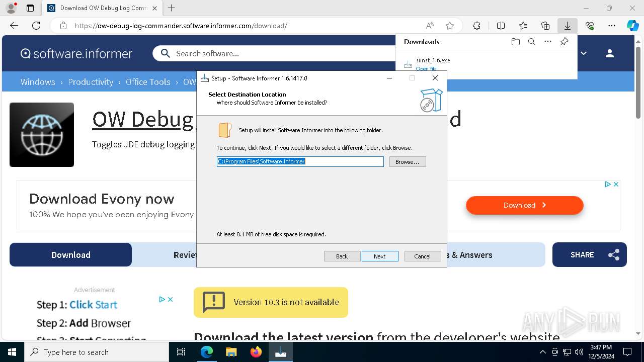Search downloads magnifier icon
Screen dimensions: 644x362
531,42
